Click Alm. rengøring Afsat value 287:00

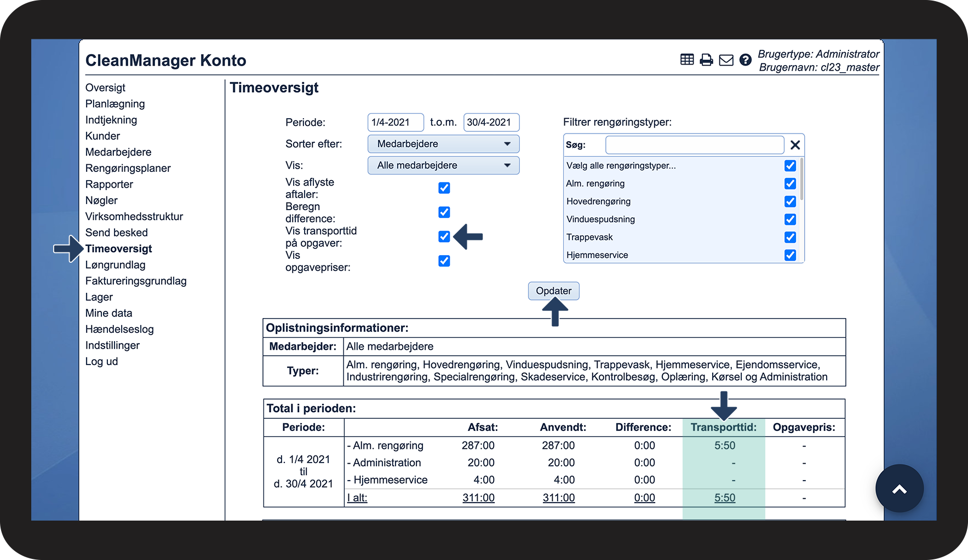tap(478, 446)
